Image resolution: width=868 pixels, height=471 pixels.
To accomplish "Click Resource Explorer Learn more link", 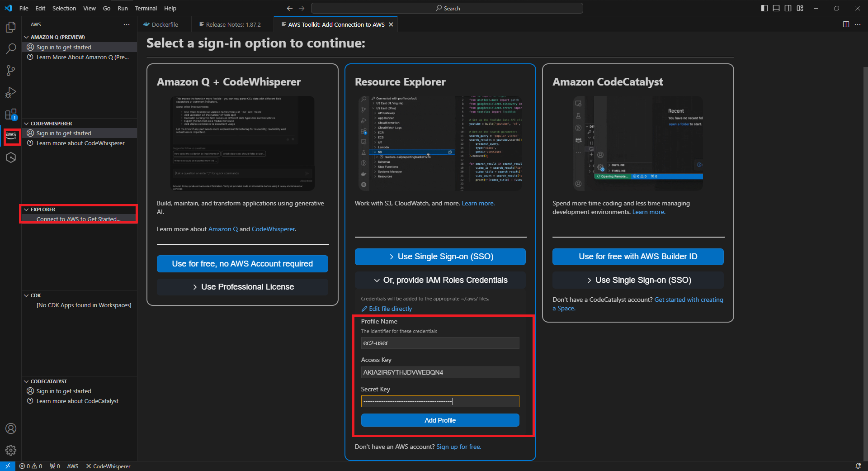I will click(x=478, y=203).
